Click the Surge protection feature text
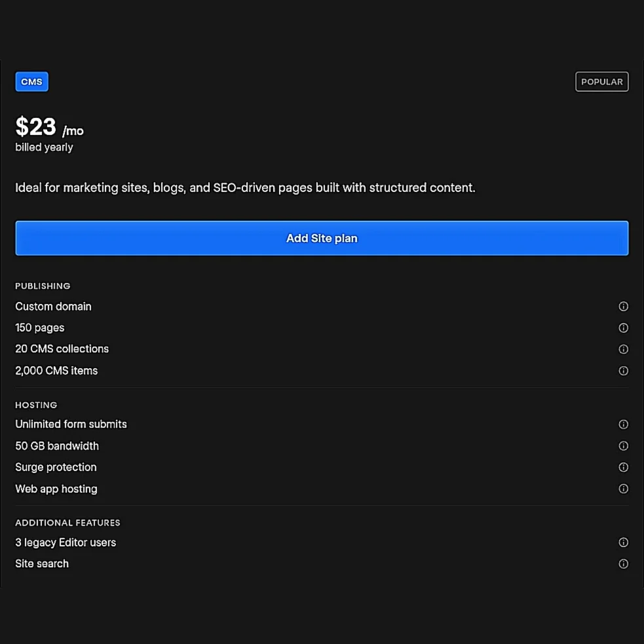 tap(56, 467)
